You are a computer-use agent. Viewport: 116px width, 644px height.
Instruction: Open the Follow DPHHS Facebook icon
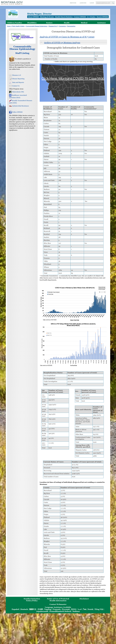pos(10,112)
